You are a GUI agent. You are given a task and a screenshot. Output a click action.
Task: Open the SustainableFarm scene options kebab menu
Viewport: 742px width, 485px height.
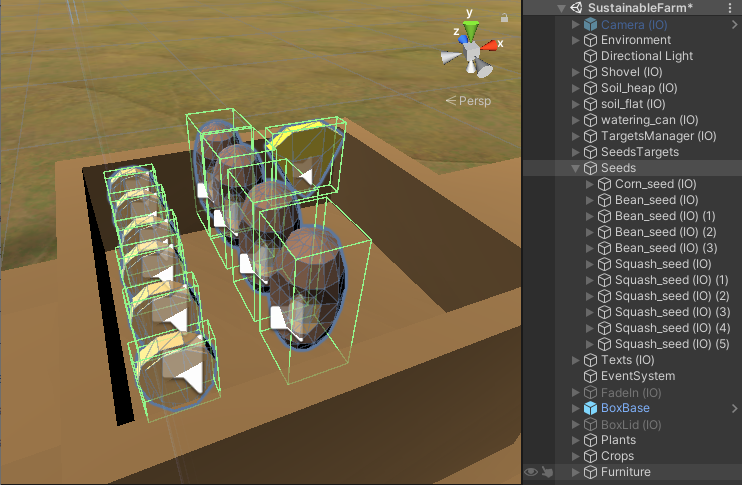point(730,8)
